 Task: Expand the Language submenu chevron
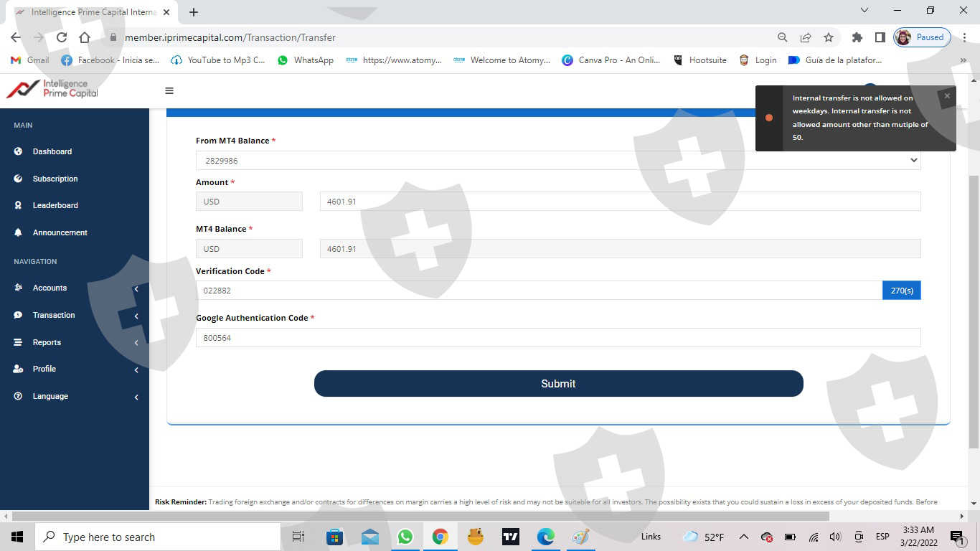click(x=136, y=397)
